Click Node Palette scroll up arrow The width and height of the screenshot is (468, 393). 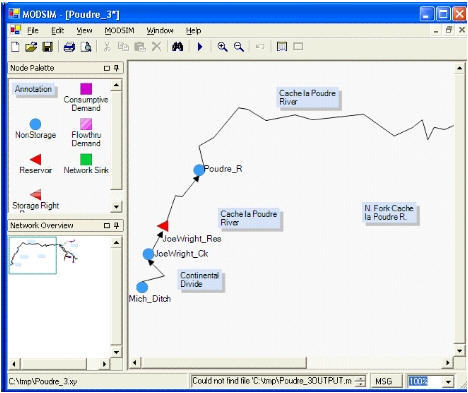116,85
